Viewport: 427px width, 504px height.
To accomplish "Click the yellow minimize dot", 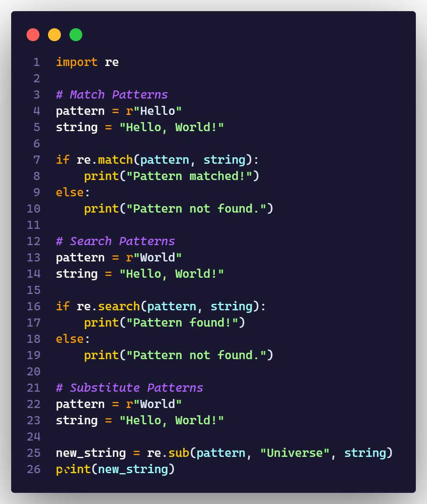I will tap(54, 35).
